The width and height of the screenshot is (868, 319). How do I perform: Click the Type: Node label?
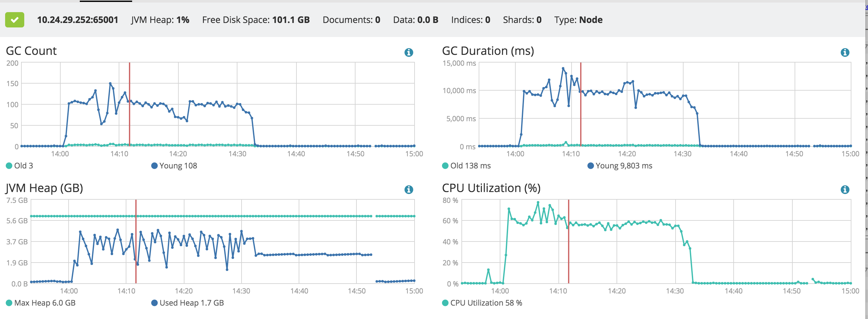578,20
